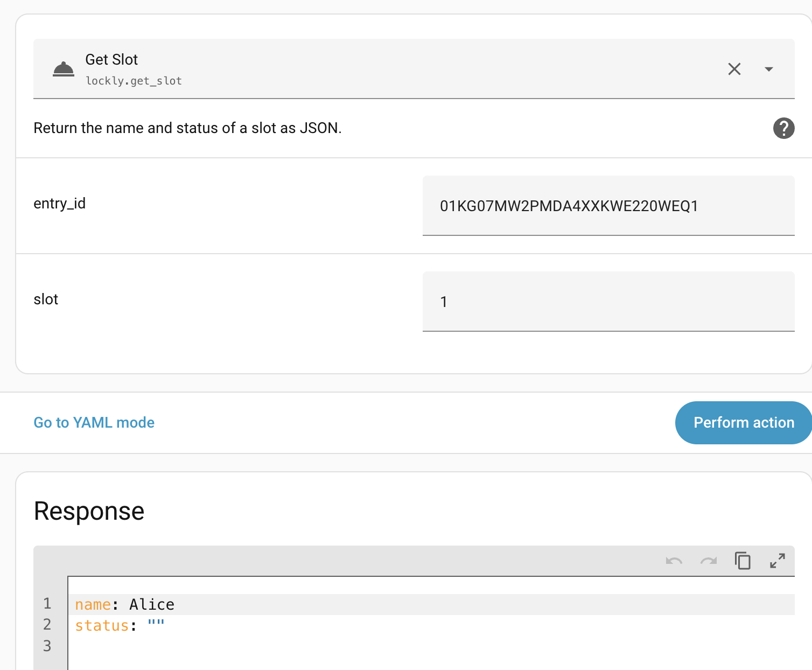Focus the slot number field
The image size is (812, 670).
click(x=608, y=302)
